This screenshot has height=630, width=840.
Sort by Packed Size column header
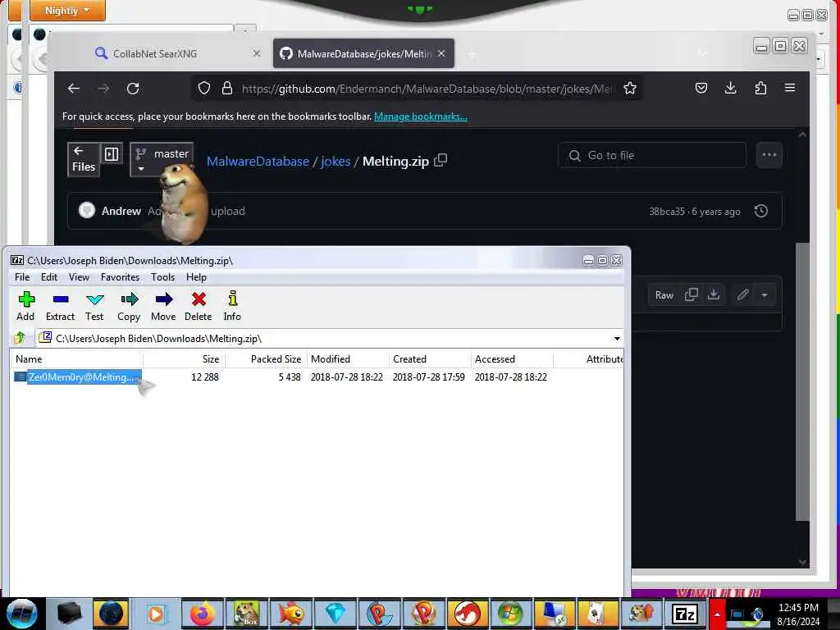coord(266,359)
